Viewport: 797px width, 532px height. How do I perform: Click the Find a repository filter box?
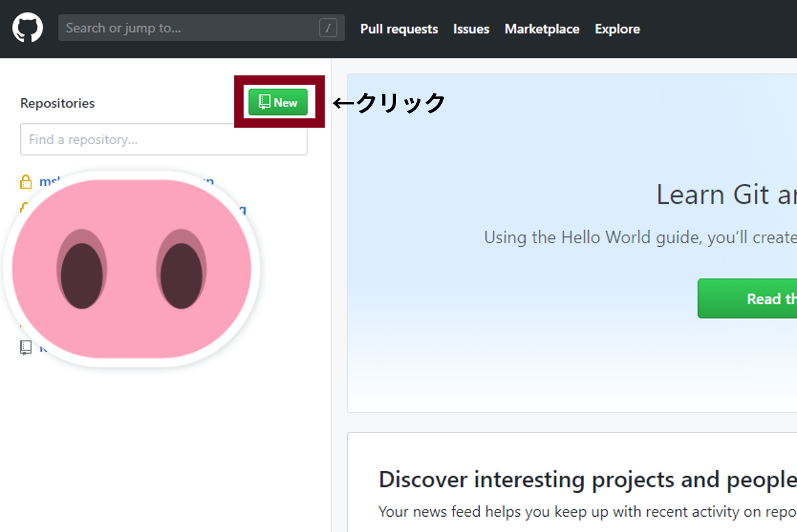163,139
